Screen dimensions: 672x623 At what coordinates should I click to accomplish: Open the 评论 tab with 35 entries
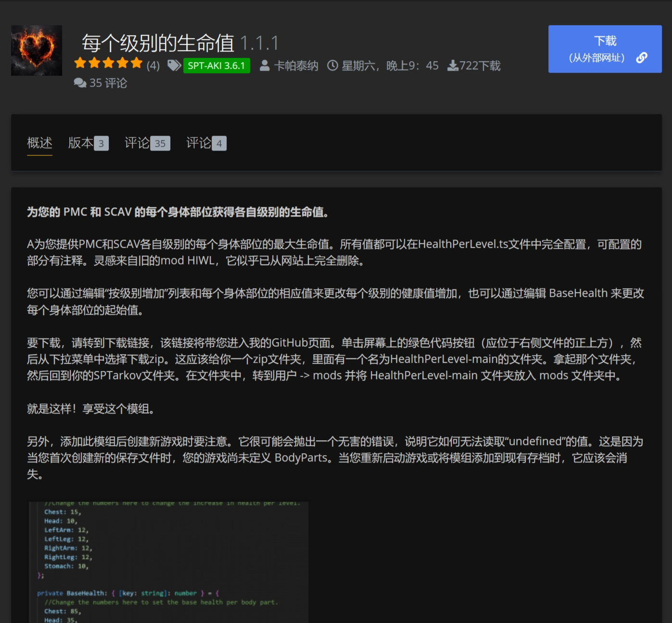click(147, 143)
